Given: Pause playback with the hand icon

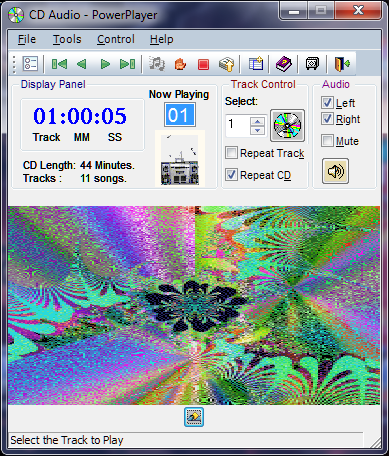Looking at the screenshot, I should (x=180, y=64).
